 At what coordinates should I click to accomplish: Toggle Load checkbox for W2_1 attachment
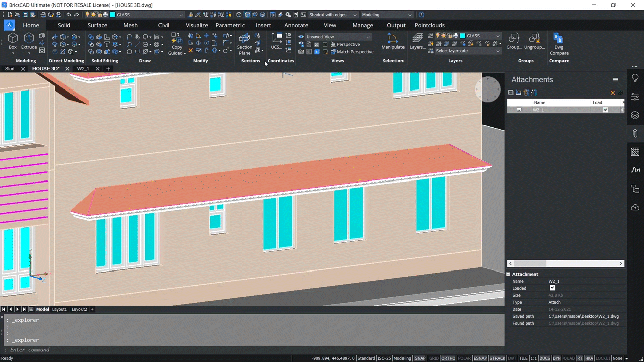(x=605, y=110)
